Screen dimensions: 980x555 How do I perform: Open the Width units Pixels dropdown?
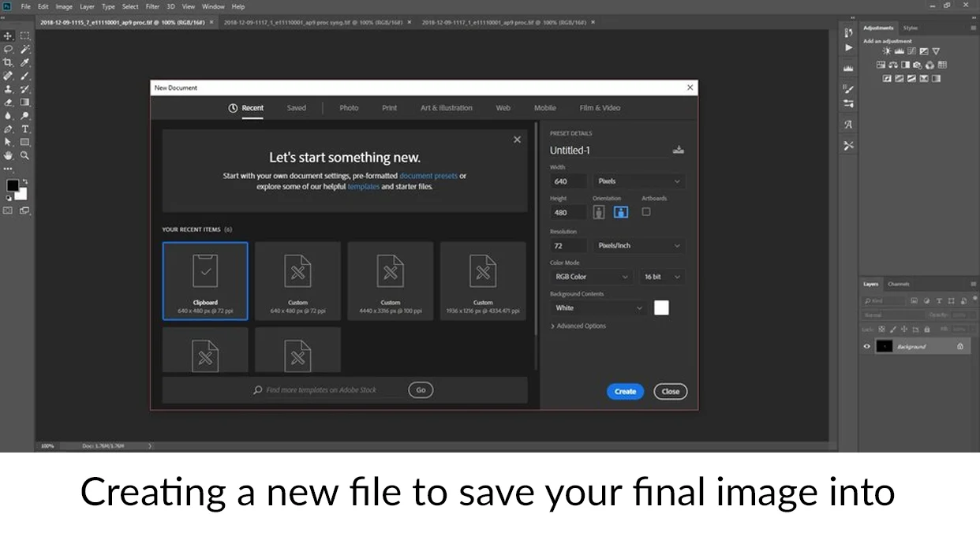(638, 181)
